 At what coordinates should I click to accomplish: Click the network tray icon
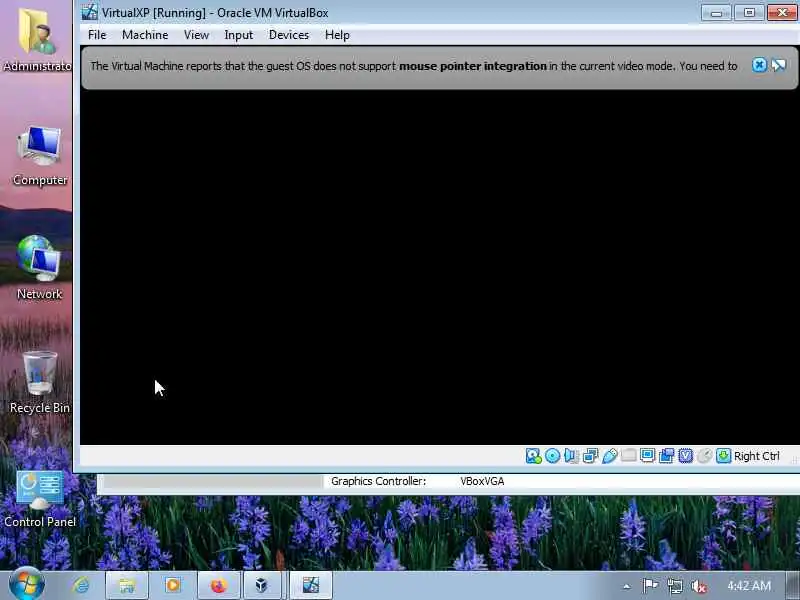tap(674, 586)
